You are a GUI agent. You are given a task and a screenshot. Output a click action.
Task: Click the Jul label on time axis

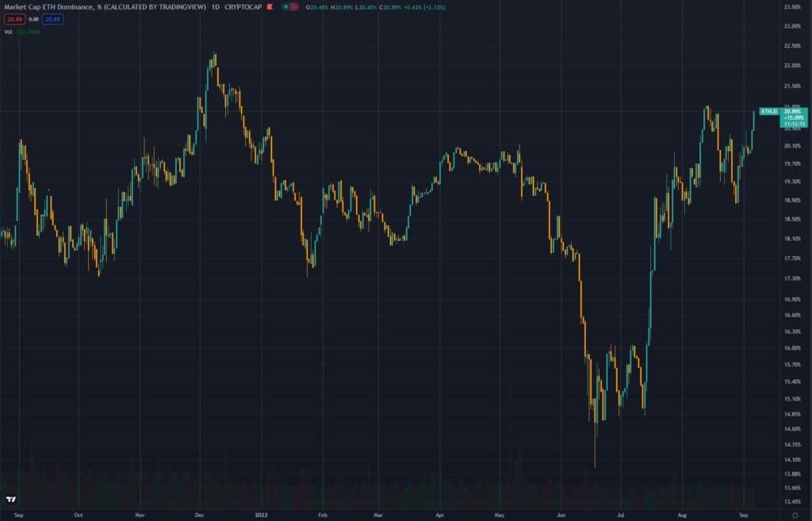620,515
